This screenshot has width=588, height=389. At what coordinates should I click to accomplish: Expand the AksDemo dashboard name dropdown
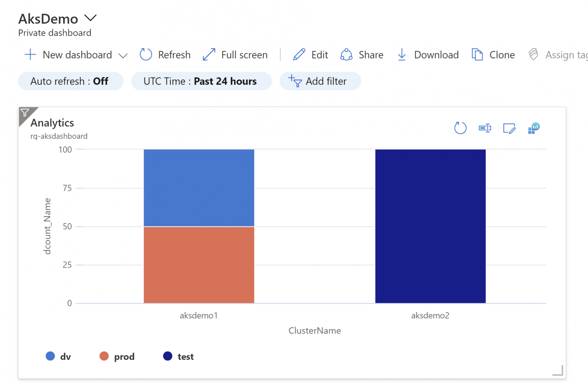pyautogui.click(x=90, y=18)
